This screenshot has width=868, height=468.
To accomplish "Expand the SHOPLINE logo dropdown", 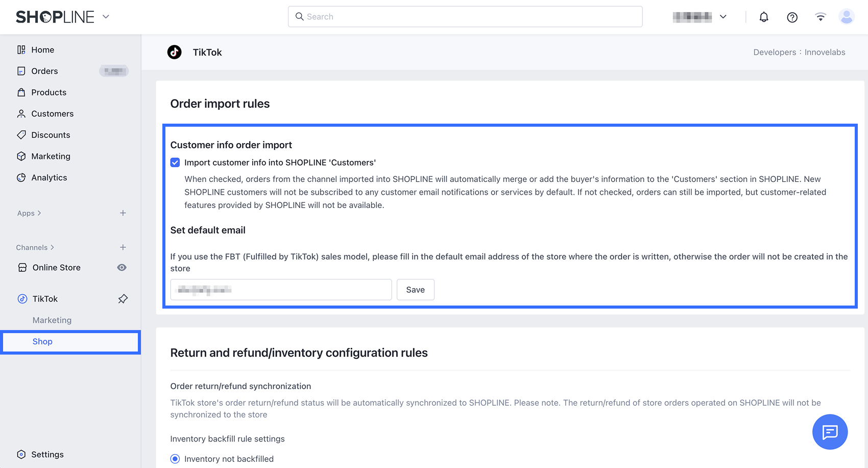I will click(106, 17).
